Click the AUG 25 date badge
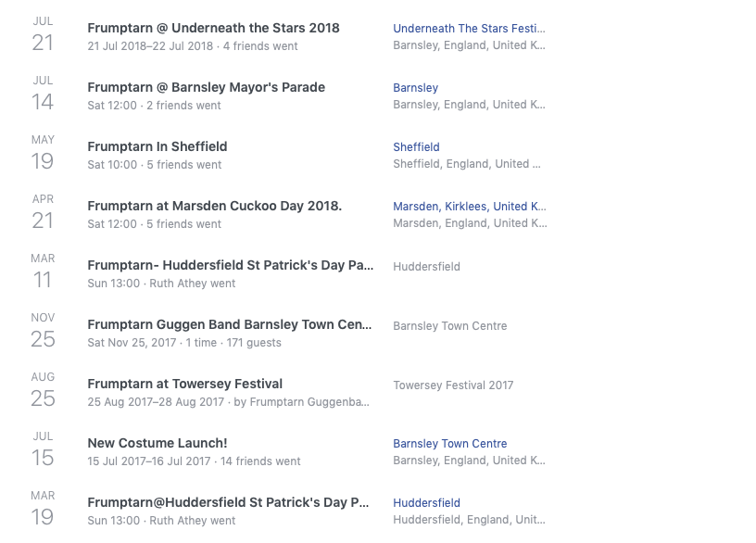The image size is (756, 543). tap(43, 390)
